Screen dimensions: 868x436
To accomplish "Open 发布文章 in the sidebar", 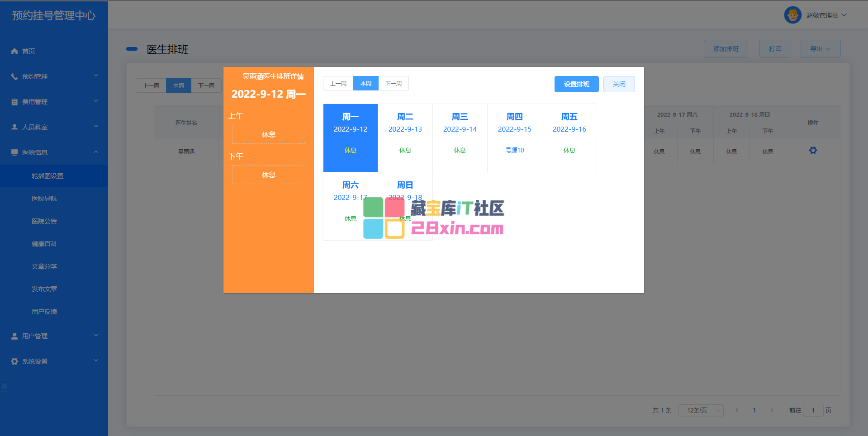I will pyautogui.click(x=54, y=289).
